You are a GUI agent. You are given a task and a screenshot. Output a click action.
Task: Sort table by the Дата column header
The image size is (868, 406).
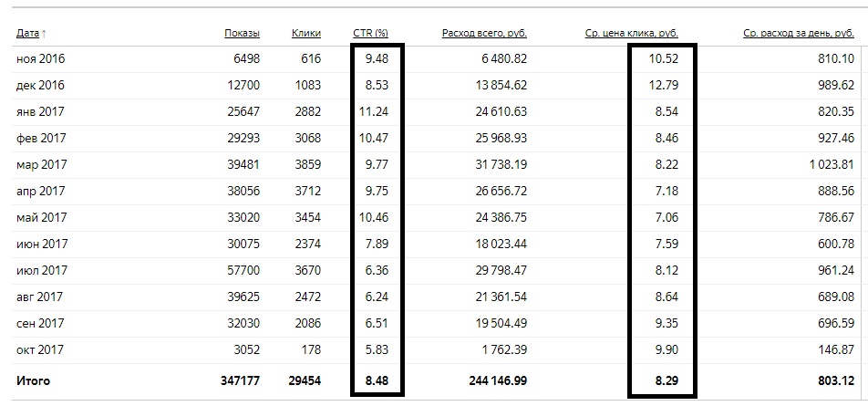coord(27,33)
